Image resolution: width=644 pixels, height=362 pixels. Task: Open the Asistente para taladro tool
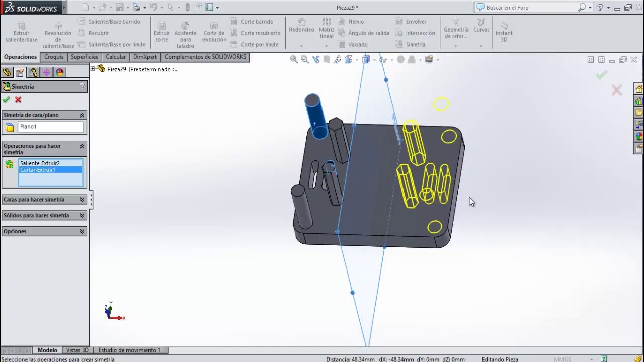tap(185, 35)
